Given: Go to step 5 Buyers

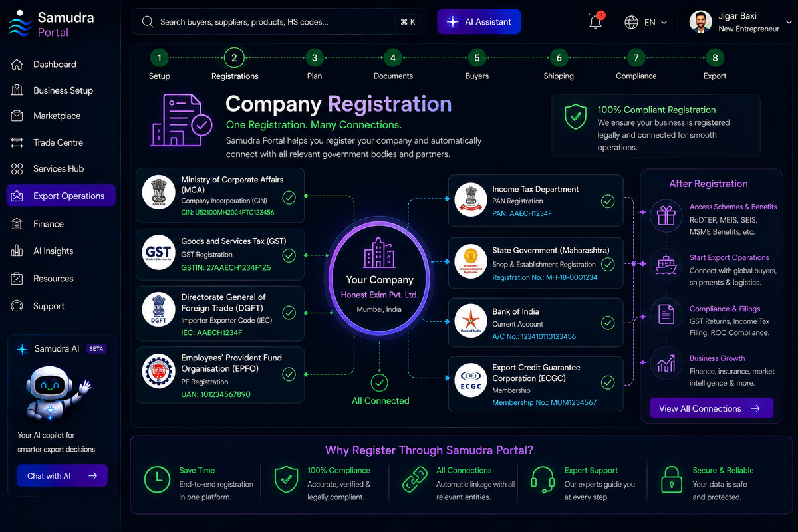Looking at the screenshot, I should [477, 58].
